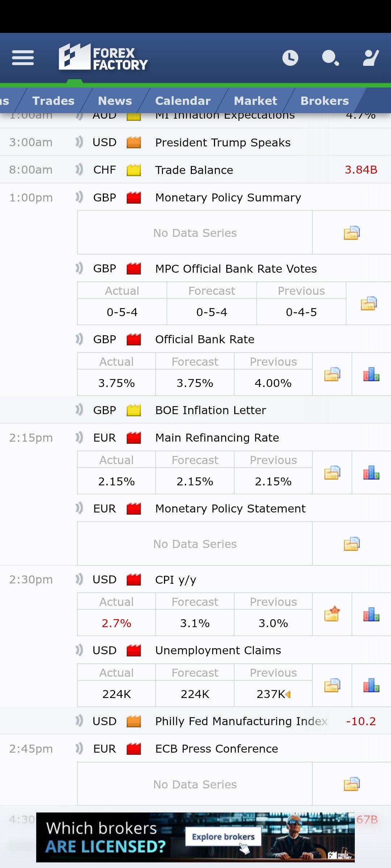Toggle sound alert for President Trump Speaks

click(79, 142)
